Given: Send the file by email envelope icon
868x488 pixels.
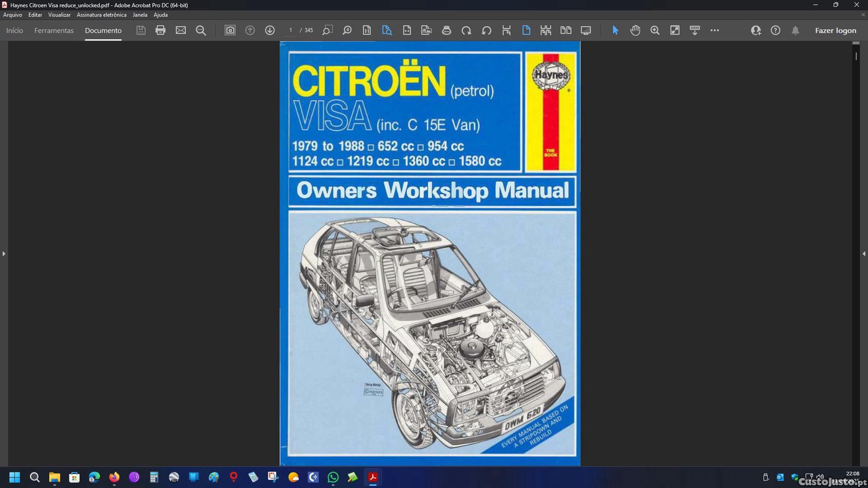Looking at the screenshot, I should point(181,31).
